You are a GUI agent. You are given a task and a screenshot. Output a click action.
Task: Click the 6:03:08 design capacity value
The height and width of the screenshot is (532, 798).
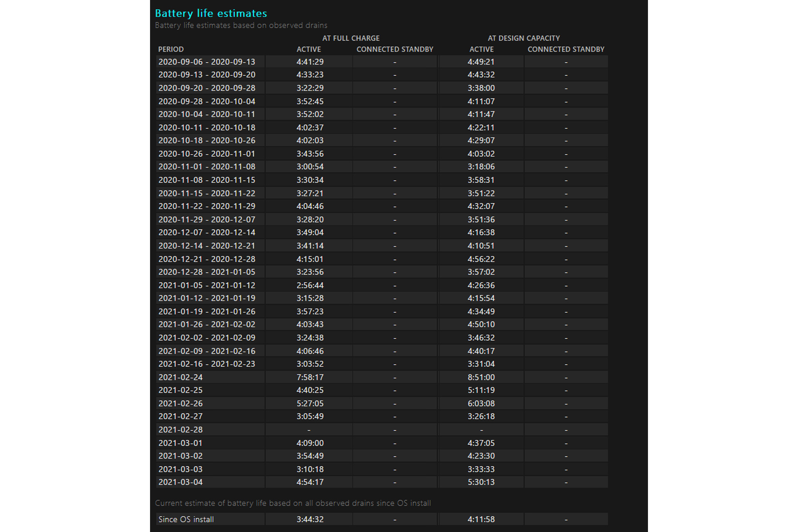pyautogui.click(x=481, y=403)
